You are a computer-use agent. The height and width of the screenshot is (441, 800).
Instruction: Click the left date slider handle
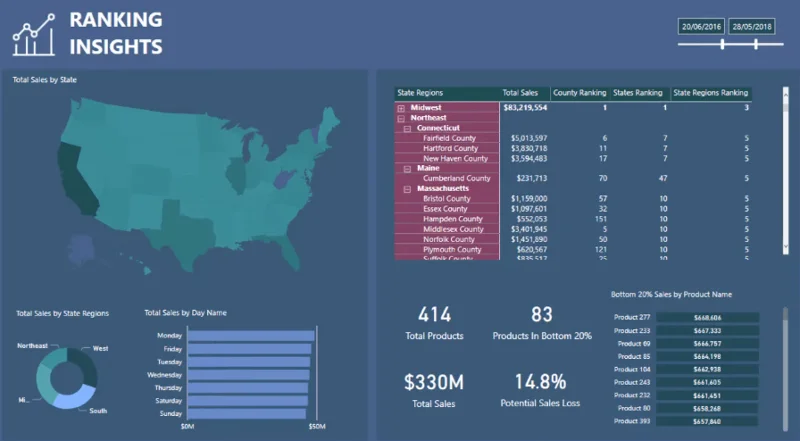722,44
